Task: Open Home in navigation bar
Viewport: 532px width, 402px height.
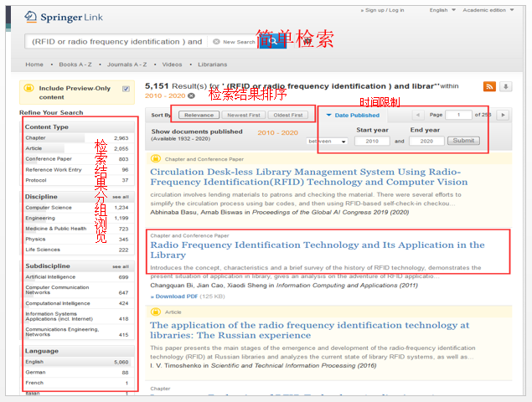Action: click(x=34, y=64)
